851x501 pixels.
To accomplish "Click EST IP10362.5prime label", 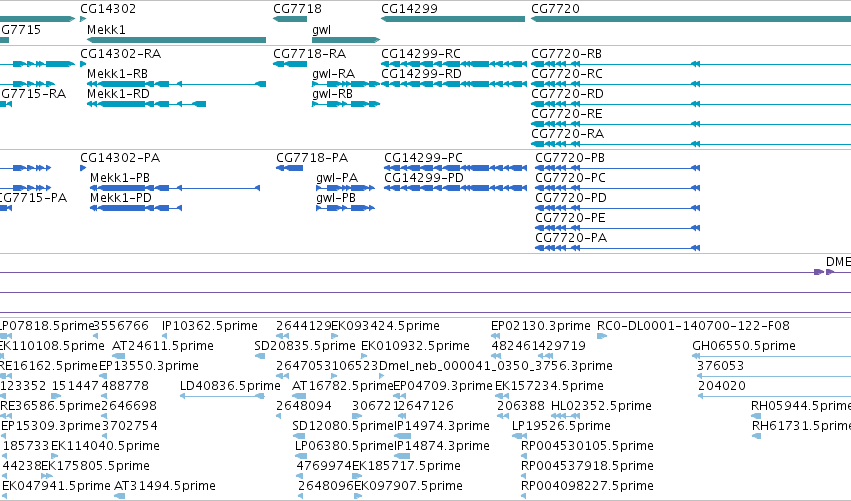I will point(209,326).
